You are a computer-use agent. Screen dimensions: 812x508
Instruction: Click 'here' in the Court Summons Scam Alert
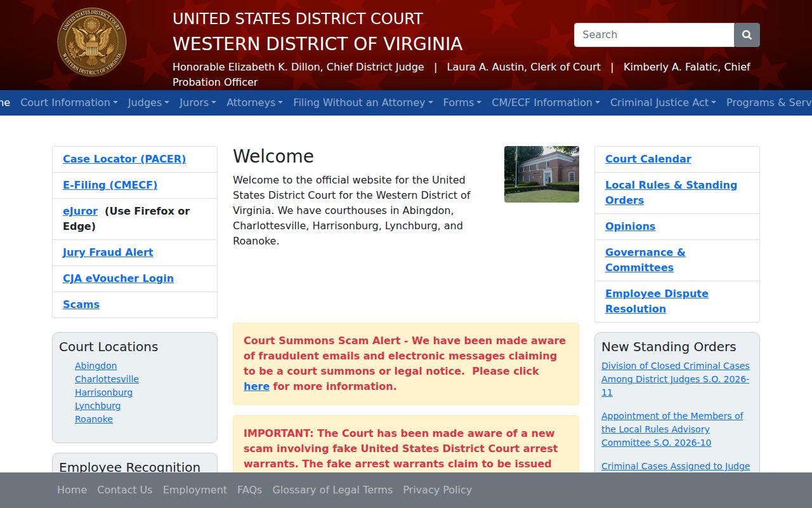click(x=256, y=386)
